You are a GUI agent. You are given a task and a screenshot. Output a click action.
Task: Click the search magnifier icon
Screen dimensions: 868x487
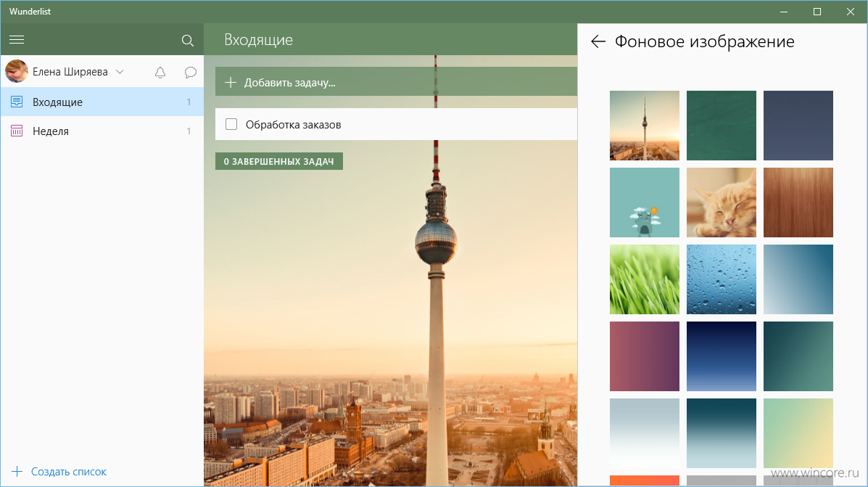tap(188, 40)
